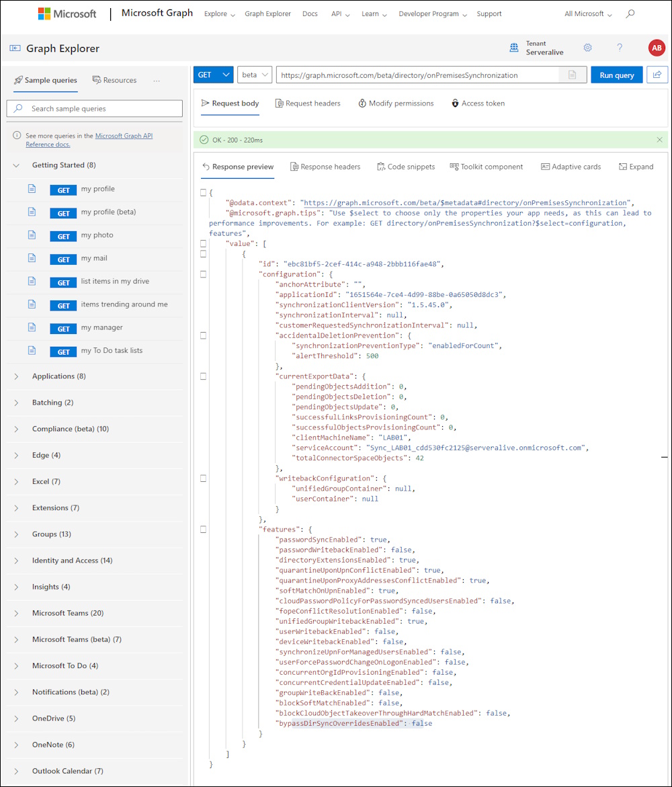Switch to the Request headers tab

point(308,103)
